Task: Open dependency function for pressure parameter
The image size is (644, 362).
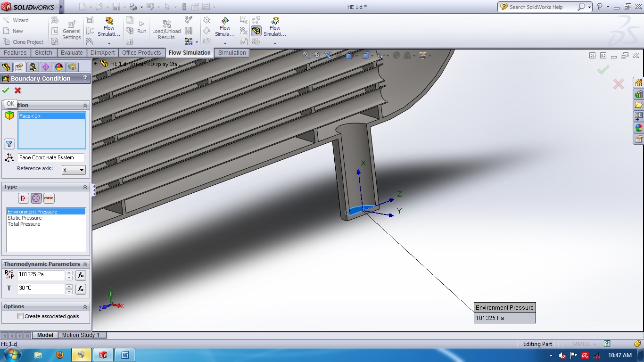Action: 81,275
